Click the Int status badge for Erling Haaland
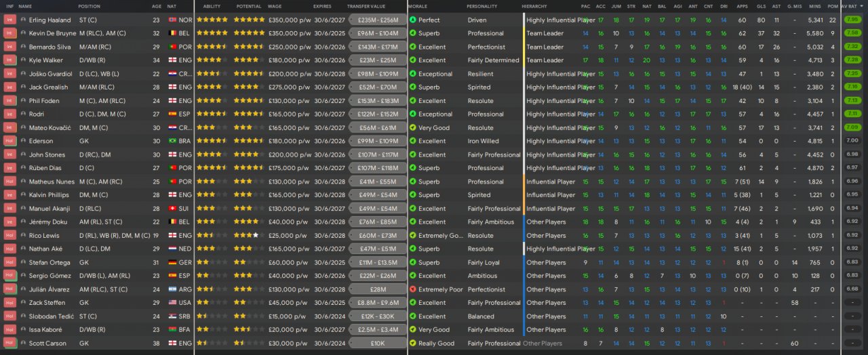Image resolution: width=868 pixels, height=355 pixels. pos(9,20)
